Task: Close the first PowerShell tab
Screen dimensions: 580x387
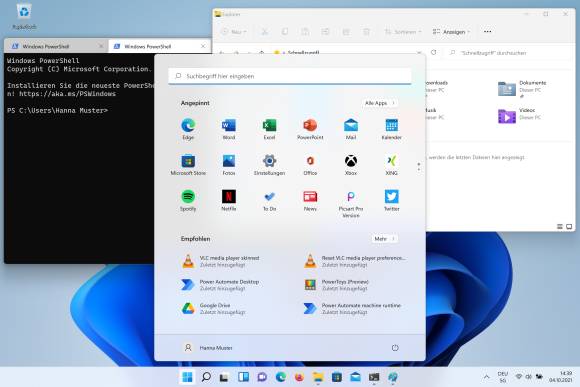Action: pos(101,46)
